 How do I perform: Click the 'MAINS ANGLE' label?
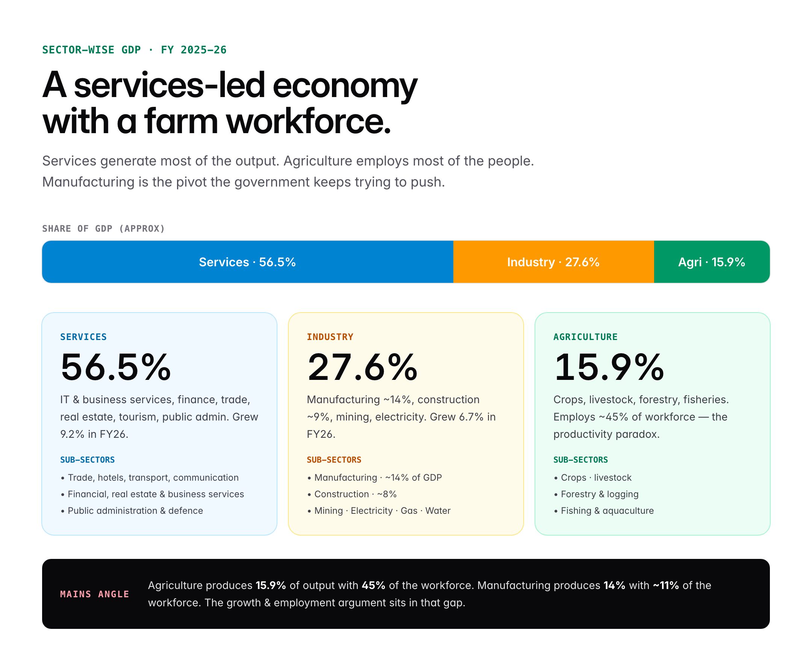[95, 594]
